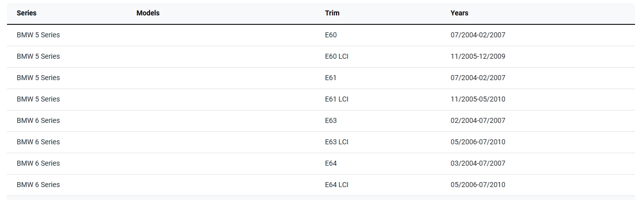Select the 03/2004-07/2007 years cell
This screenshot has width=644, height=200.
[x=478, y=164]
